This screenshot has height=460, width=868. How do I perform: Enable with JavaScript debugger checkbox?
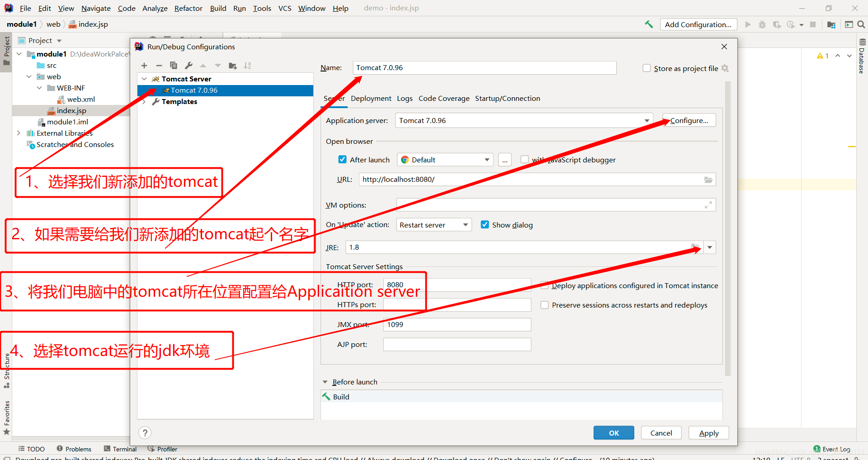(x=524, y=160)
